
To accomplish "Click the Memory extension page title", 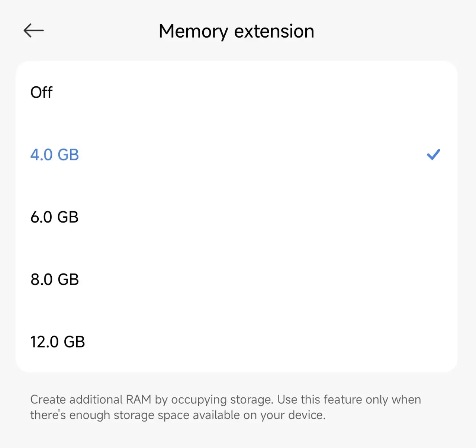I will click(237, 31).
